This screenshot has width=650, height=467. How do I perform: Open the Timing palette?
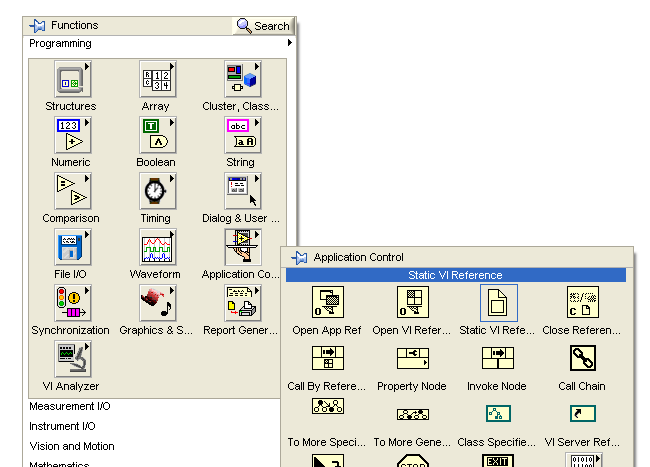pos(158,191)
